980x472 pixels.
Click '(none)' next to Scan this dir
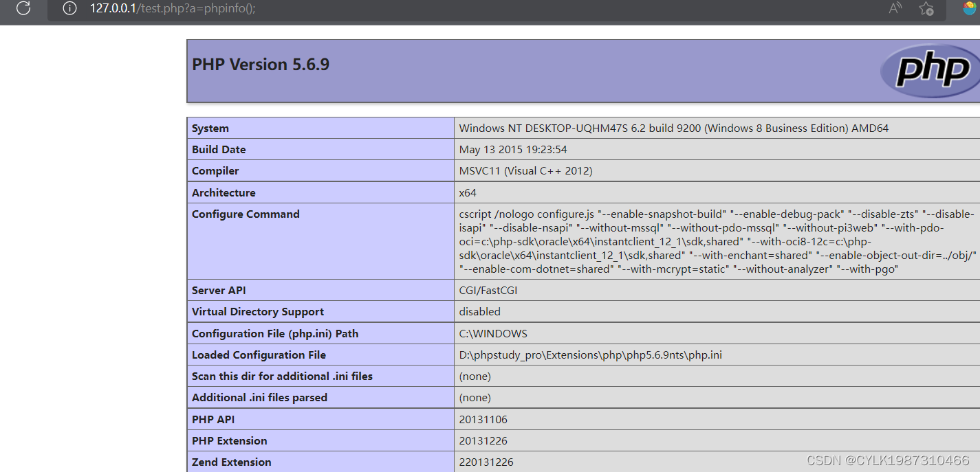pos(475,377)
